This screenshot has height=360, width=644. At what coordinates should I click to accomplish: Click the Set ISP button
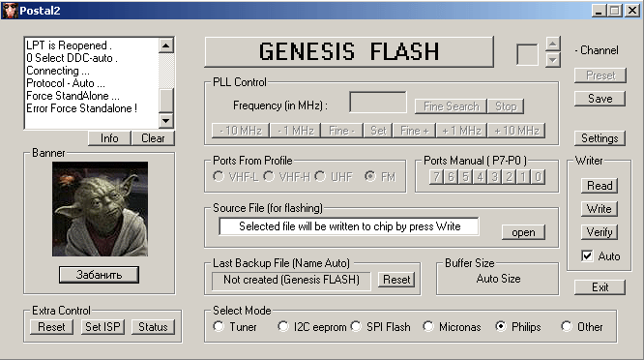click(102, 327)
